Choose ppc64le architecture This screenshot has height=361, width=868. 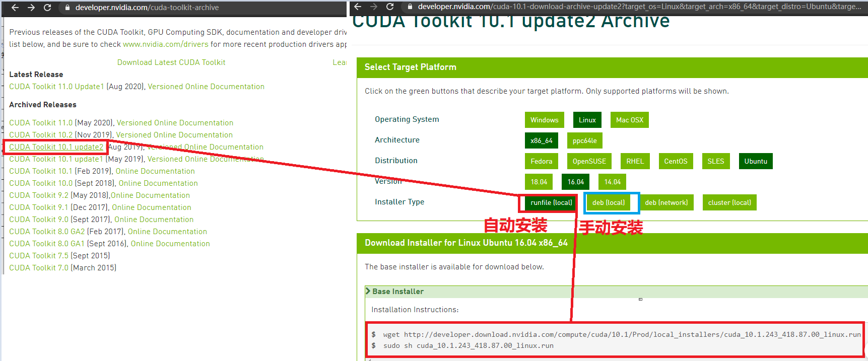pyautogui.click(x=584, y=140)
